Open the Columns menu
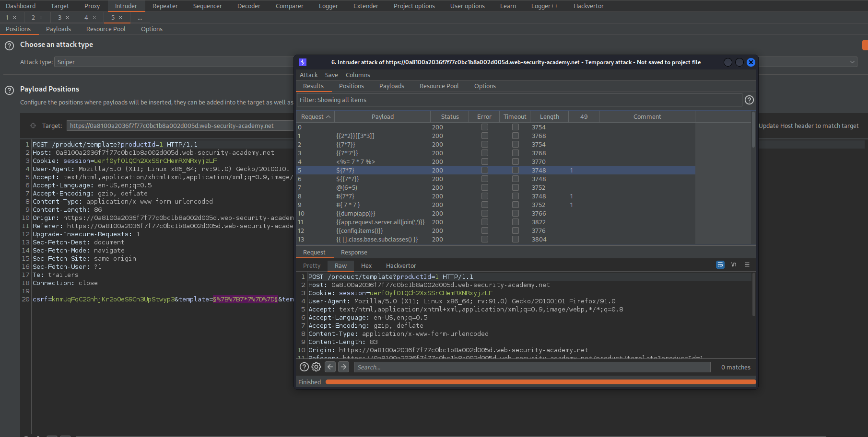 358,75
